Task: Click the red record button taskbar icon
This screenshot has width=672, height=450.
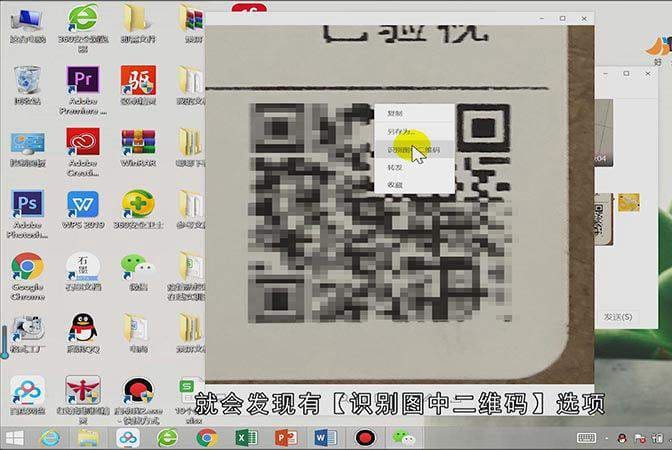Action: [x=365, y=438]
